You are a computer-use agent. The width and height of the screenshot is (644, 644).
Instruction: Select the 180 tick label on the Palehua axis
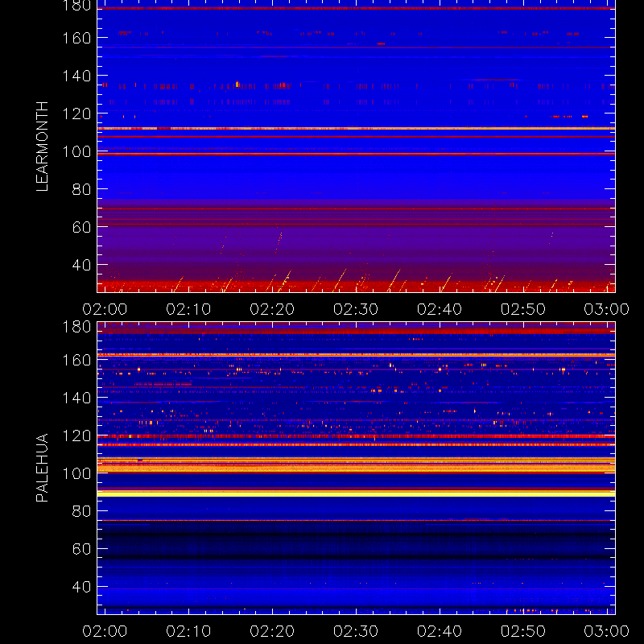76,327
